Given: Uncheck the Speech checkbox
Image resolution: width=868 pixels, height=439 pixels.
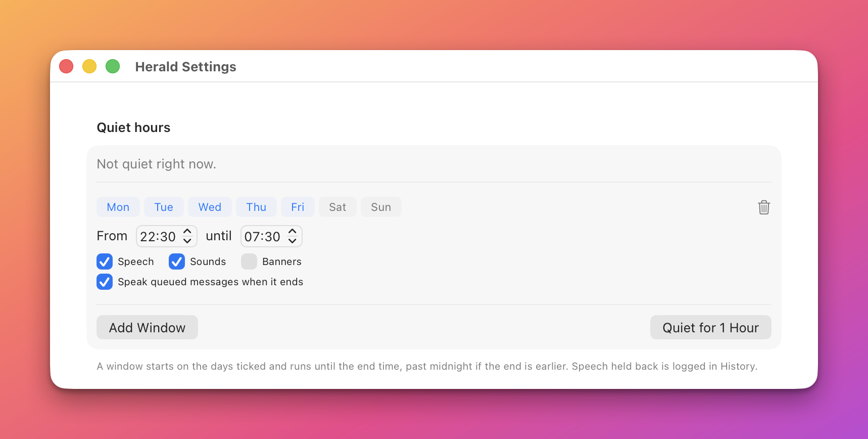Looking at the screenshot, I should tap(105, 261).
